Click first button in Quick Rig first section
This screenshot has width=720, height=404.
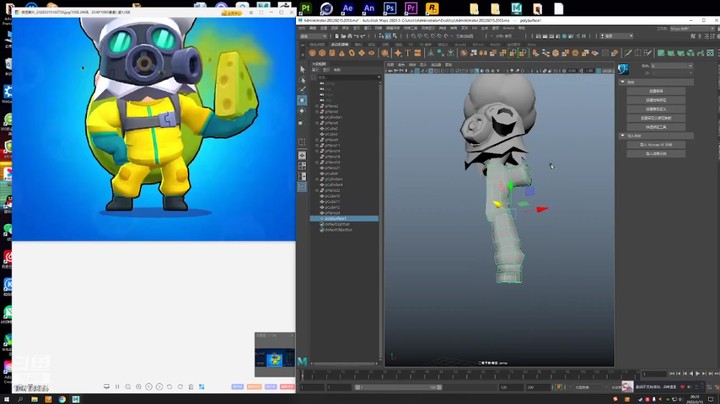click(x=656, y=91)
